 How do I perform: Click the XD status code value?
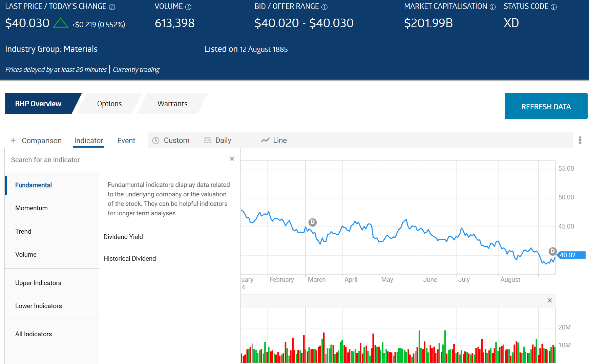pos(511,23)
